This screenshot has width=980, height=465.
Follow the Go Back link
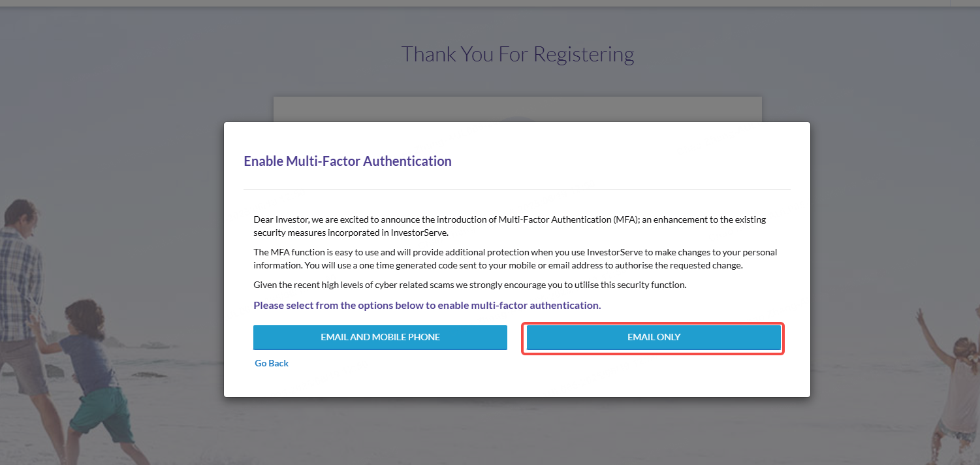click(x=272, y=363)
